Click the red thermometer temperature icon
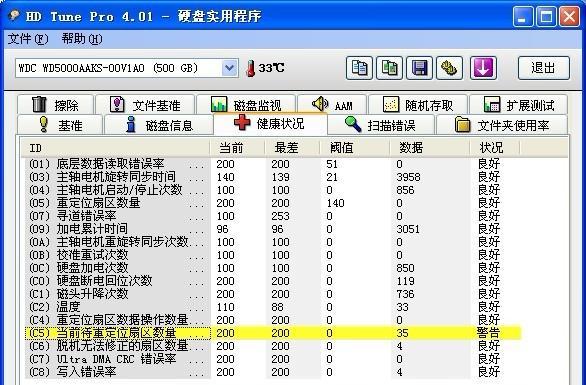Screen dimensions: 586x385 pos(250,68)
